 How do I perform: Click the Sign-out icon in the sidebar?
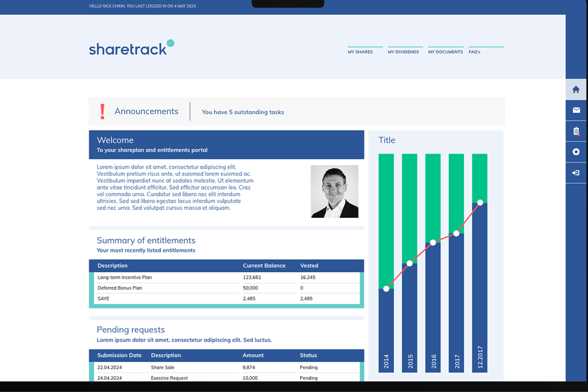point(576,172)
